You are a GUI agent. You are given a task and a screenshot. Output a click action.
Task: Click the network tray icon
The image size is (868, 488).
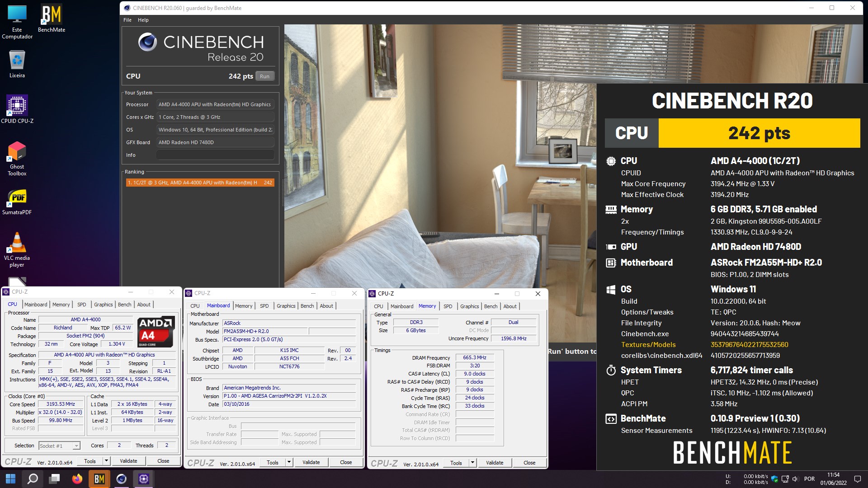coord(785,479)
